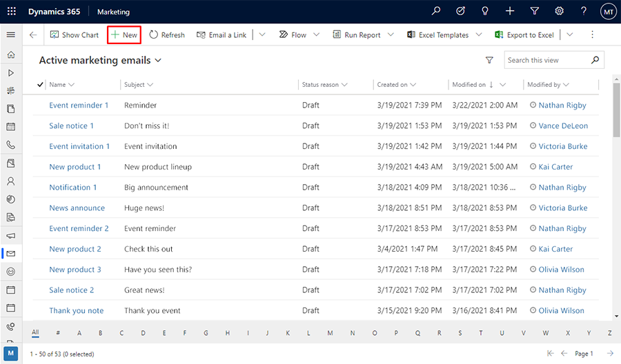Click the search magnifier in top bar
The width and height of the screenshot is (621, 364).
[x=435, y=11]
